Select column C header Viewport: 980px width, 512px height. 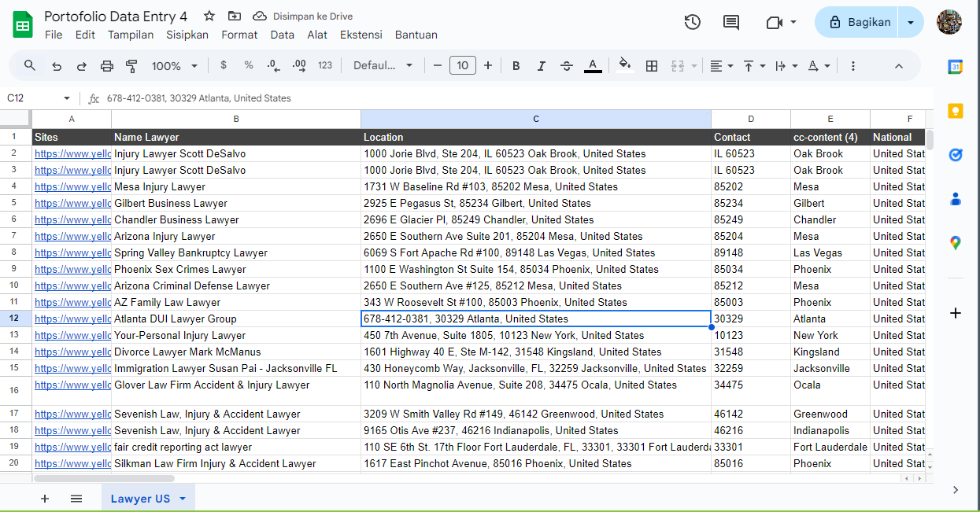[536, 119]
